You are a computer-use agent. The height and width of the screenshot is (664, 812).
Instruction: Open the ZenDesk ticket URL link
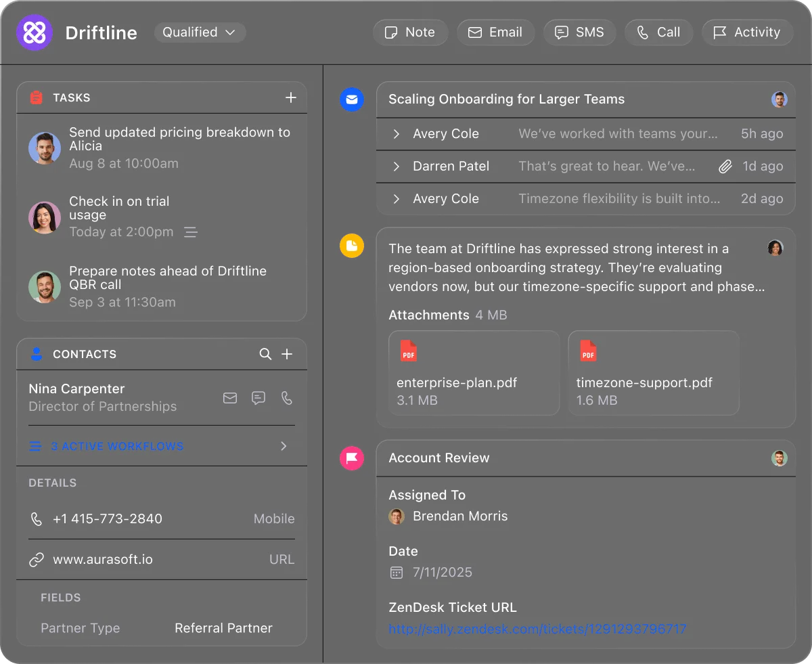[x=537, y=629]
